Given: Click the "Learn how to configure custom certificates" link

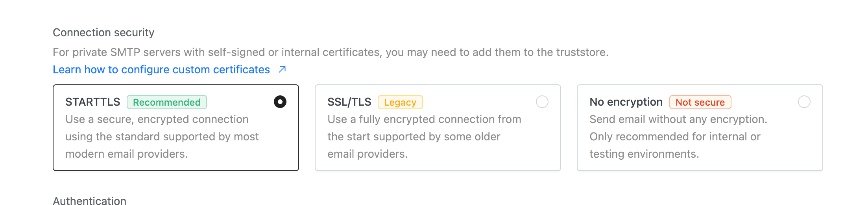Looking at the screenshot, I should click(x=161, y=70).
